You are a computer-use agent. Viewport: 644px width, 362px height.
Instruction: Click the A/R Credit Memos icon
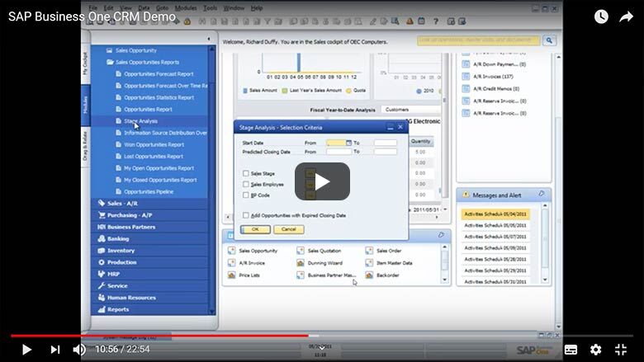click(466, 88)
